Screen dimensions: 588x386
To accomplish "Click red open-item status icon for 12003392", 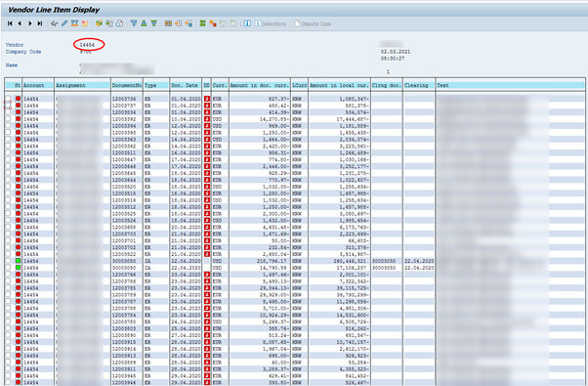I will (18, 119).
